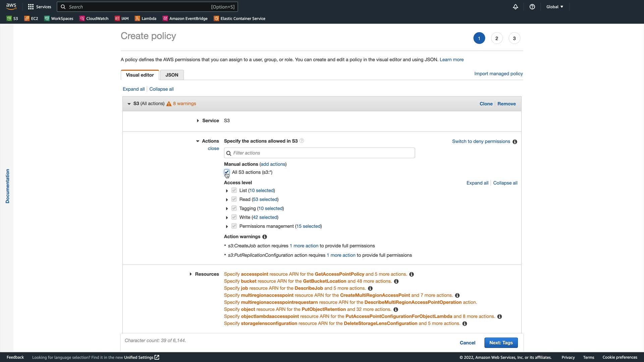Open the notifications bell icon
The height and width of the screenshot is (362, 644).
point(516,7)
